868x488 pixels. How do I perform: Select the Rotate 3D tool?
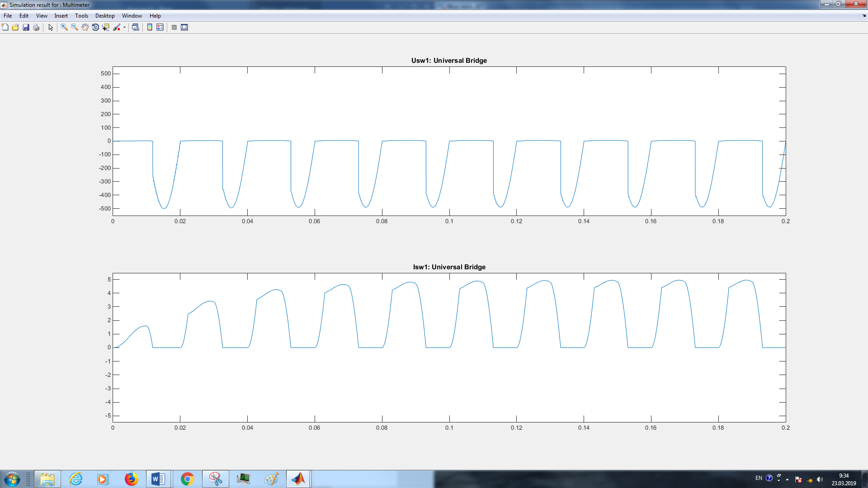(95, 28)
